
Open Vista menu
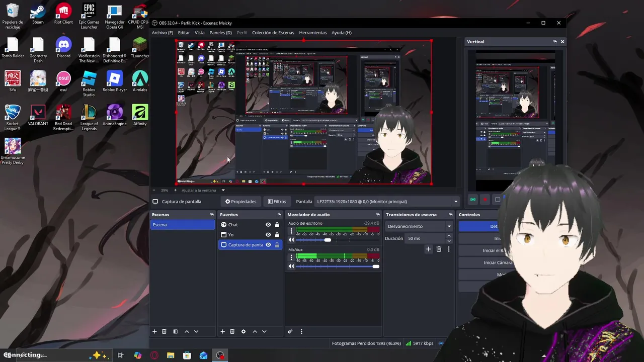point(200,33)
